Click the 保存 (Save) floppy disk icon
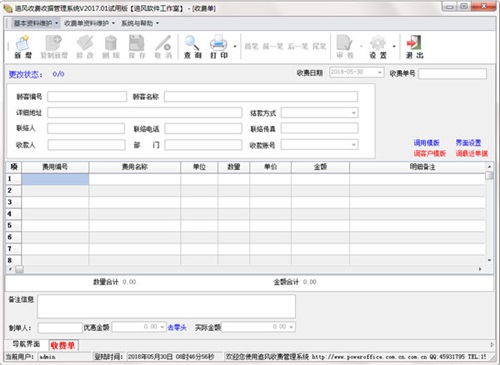The height and width of the screenshot is (365, 500). pyautogui.click(x=137, y=47)
